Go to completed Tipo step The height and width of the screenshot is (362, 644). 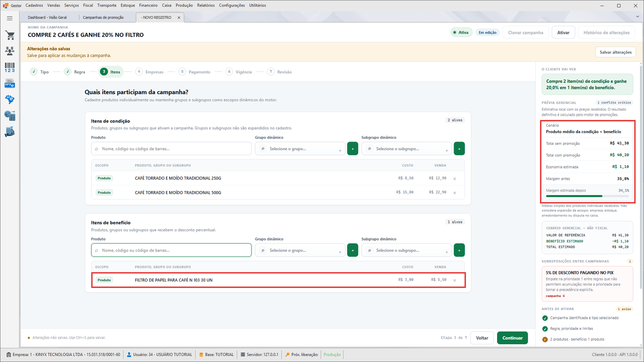39,72
